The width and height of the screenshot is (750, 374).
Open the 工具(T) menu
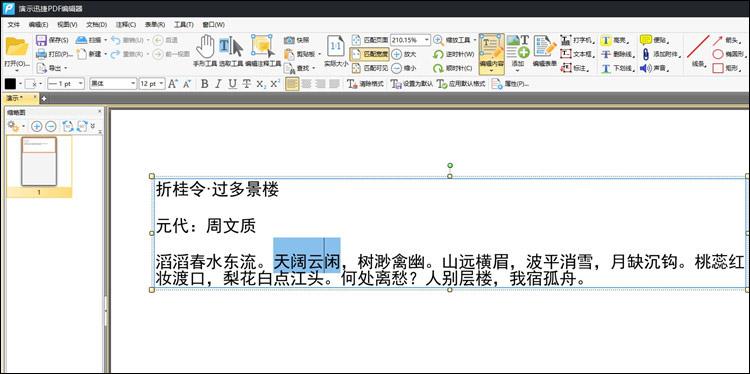click(x=184, y=25)
